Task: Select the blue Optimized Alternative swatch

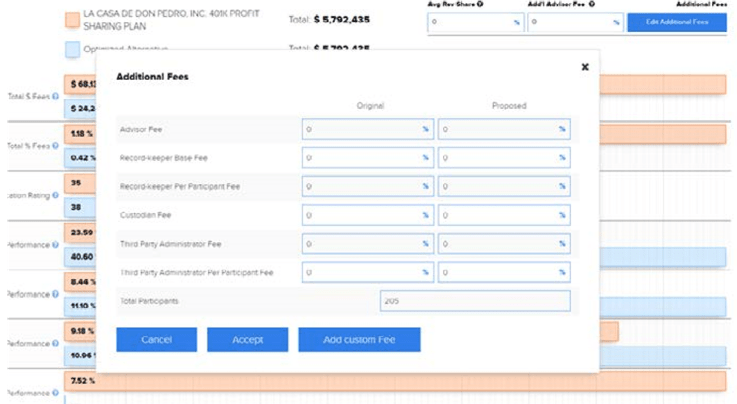Action: (72, 48)
